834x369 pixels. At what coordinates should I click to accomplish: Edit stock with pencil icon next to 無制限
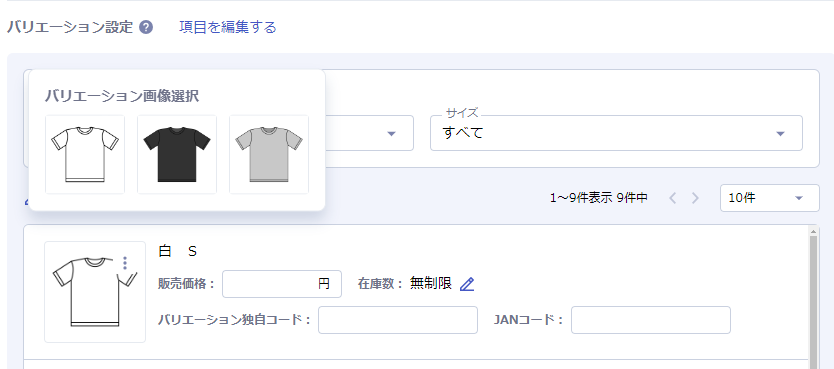tap(466, 284)
